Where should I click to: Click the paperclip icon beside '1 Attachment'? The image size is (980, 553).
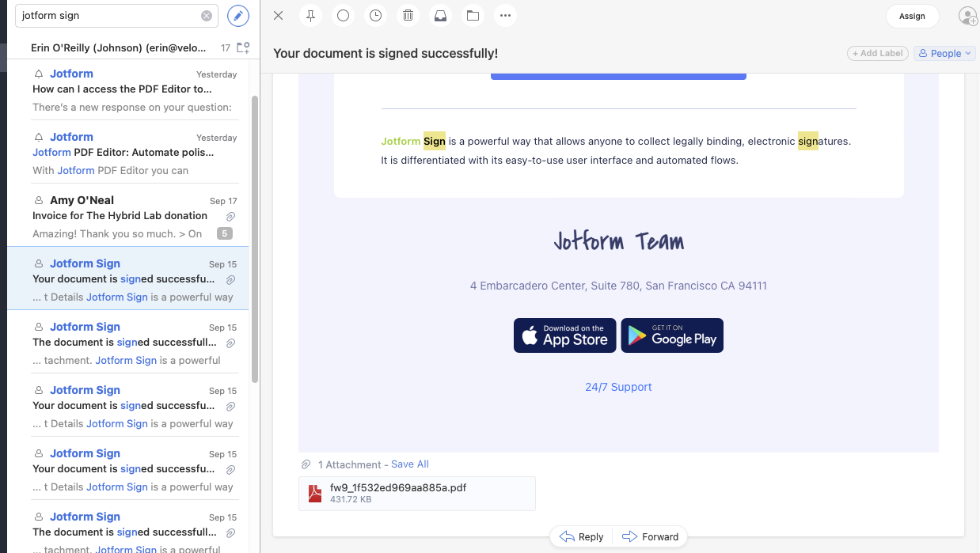coord(306,464)
